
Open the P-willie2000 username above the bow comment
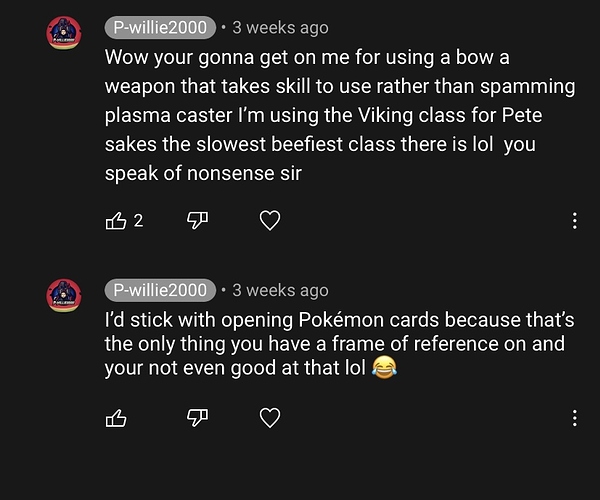click(x=160, y=27)
